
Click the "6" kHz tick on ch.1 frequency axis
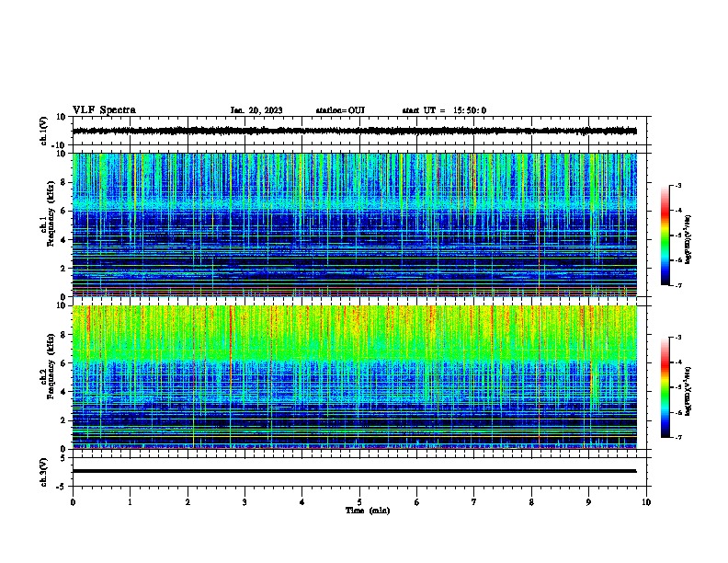[63, 211]
